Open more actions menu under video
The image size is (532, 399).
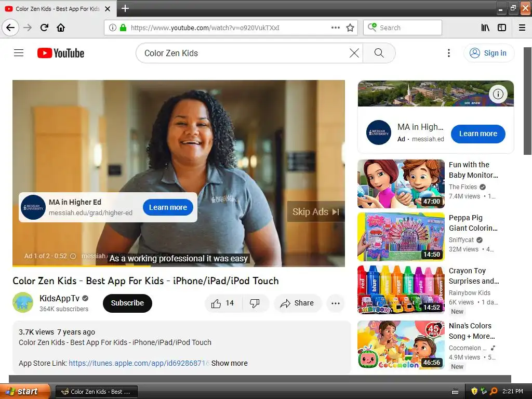coord(335,303)
